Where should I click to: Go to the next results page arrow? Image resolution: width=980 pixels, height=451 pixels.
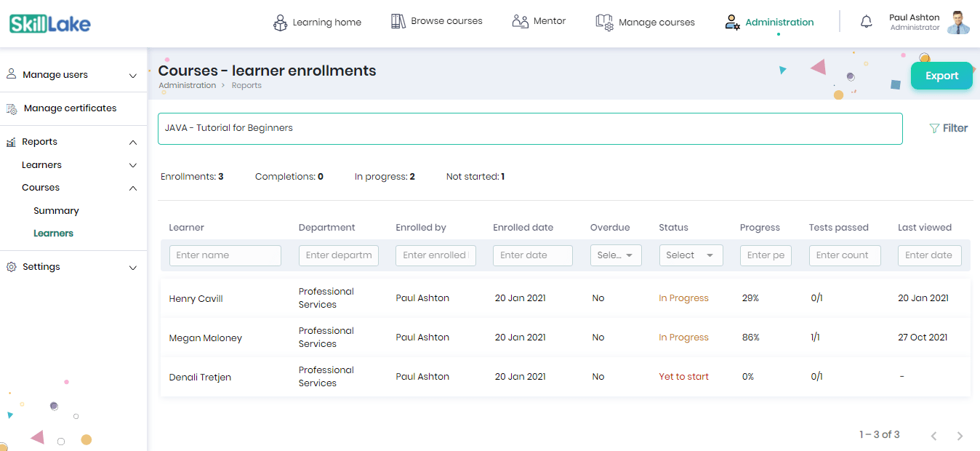click(x=960, y=436)
